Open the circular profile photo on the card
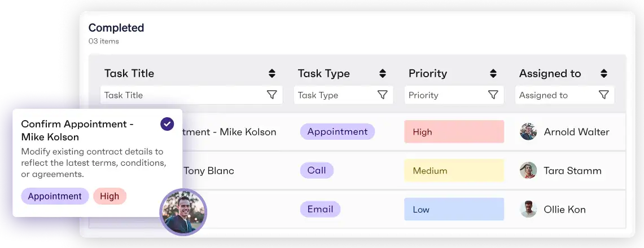Screen dimensions: 644x248 (183, 211)
